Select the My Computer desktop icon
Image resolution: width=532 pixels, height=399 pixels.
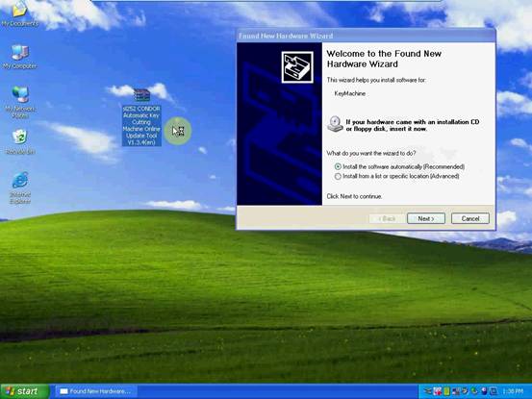(x=19, y=57)
